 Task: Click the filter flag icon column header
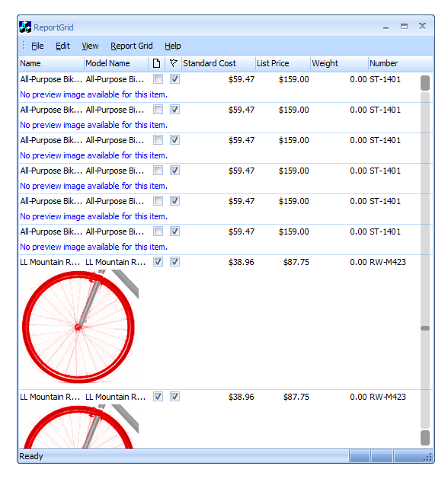point(173,63)
